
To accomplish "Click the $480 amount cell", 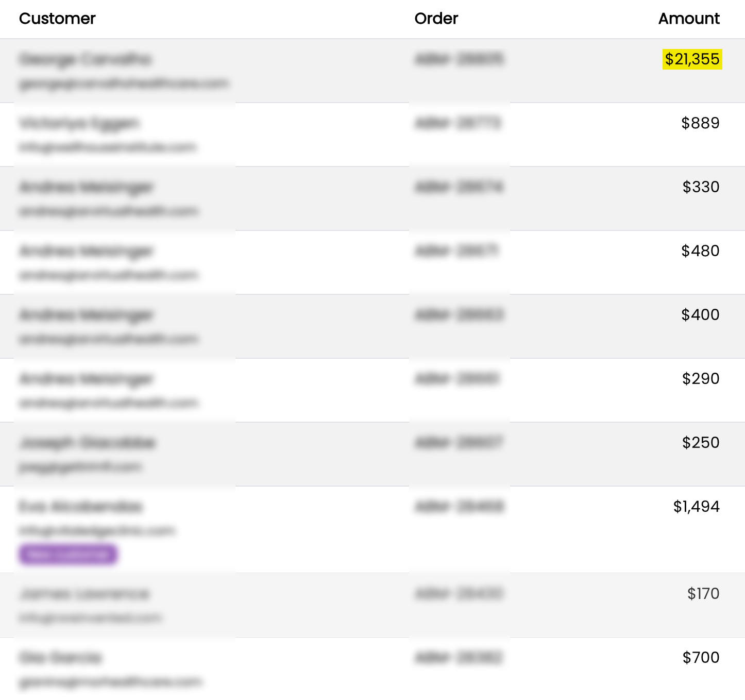I will (x=700, y=251).
